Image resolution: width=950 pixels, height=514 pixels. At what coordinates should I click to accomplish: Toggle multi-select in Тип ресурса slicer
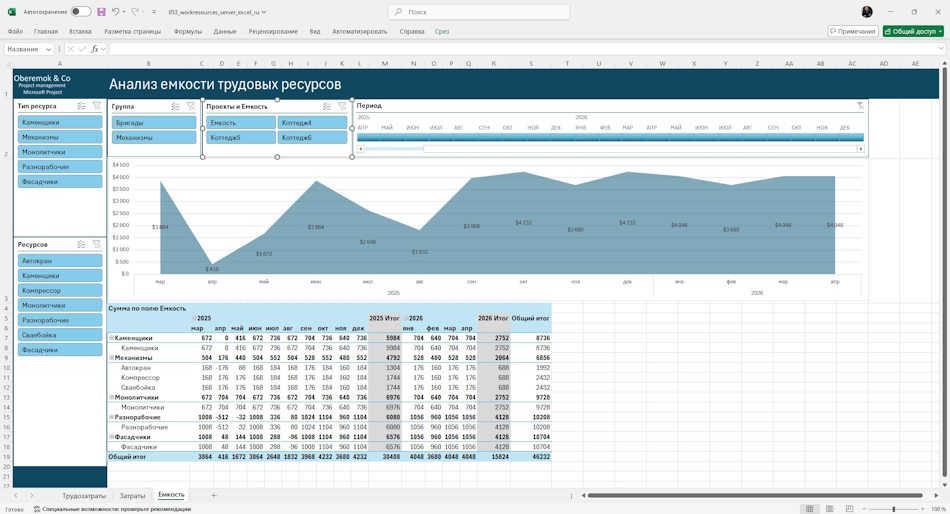[x=81, y=106]
